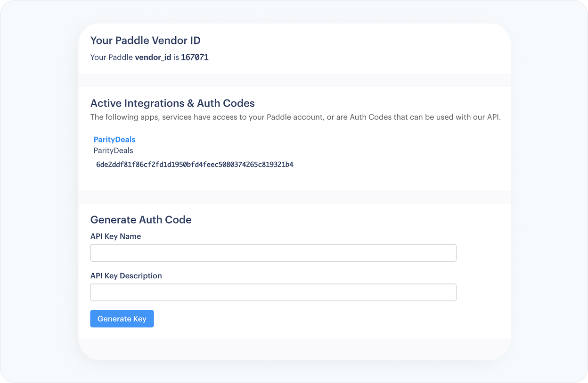Click the apps and services access description sentence
Image resolution: width=588 pixels, height=383 pixels.
(x=296, y=117)
